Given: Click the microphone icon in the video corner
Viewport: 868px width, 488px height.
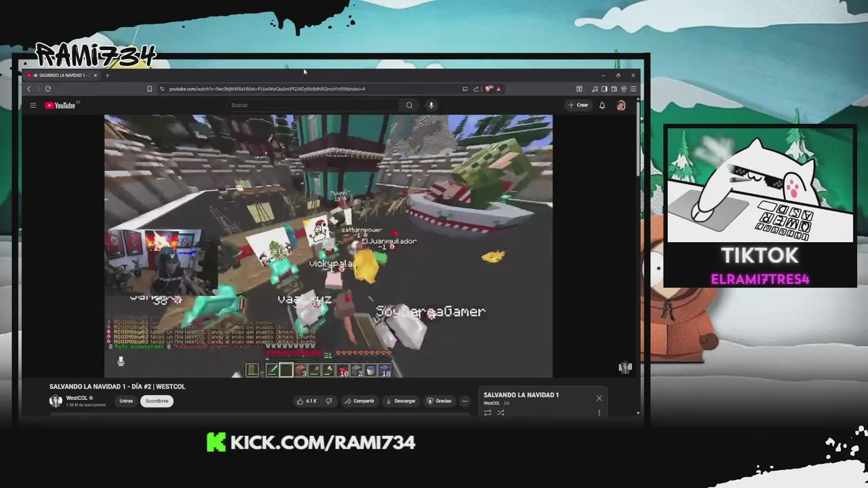Looking at the screenshot, I should 121,361.
